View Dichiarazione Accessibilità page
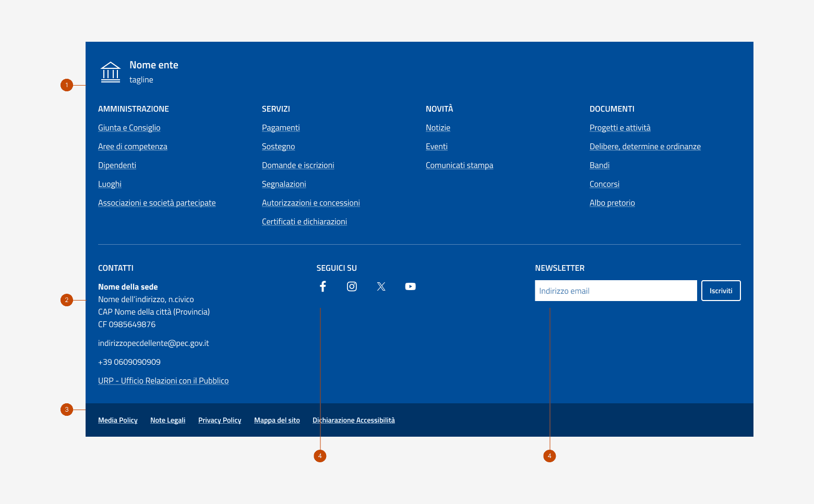 point(353,420)
